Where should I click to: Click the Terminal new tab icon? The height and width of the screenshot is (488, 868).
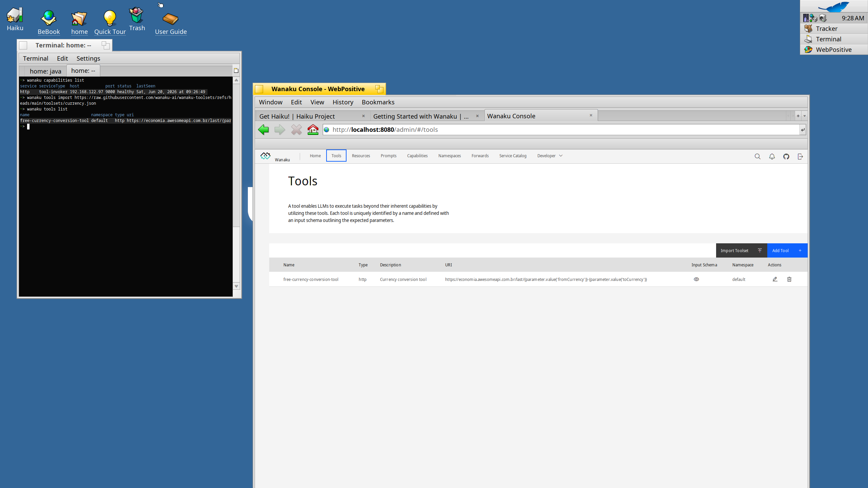(x=236, y=70)
